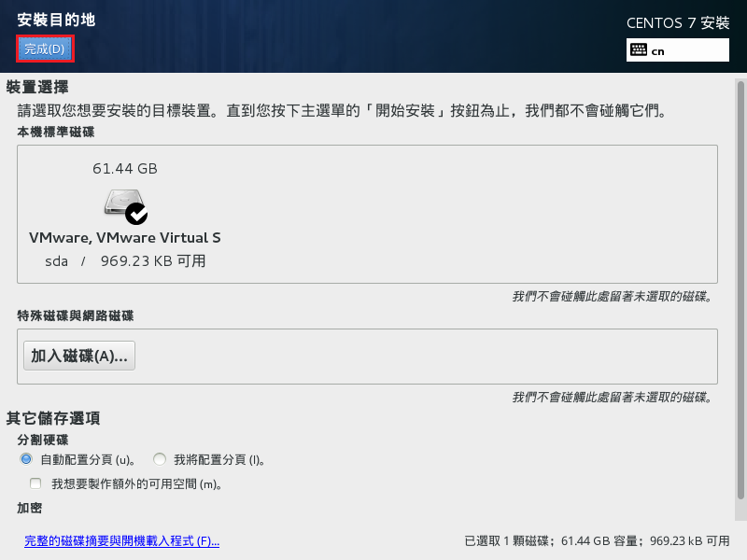This screenshot has width=747, height=560.
Task: Click the 本機標準磁碟 section label
Action: click(x=56, y=132)
